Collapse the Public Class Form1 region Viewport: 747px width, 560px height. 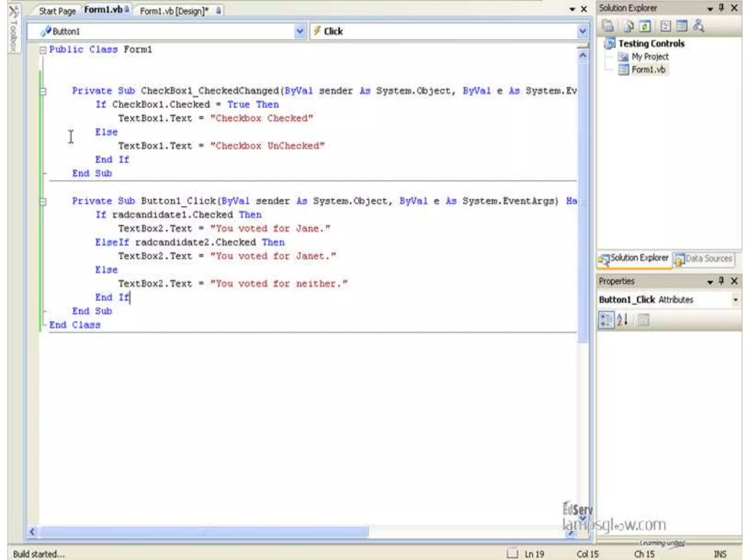43,50
